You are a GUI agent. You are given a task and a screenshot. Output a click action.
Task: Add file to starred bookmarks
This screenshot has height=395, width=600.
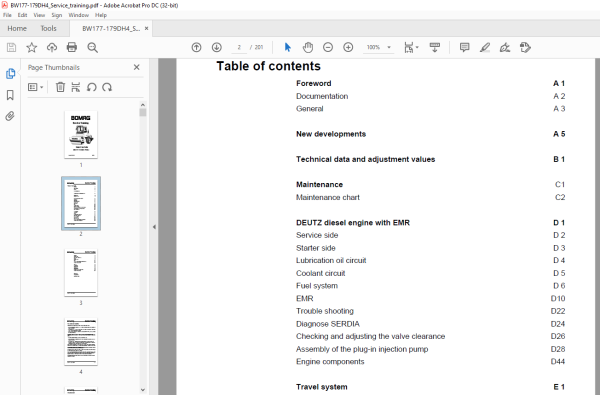tap(31, 47)
